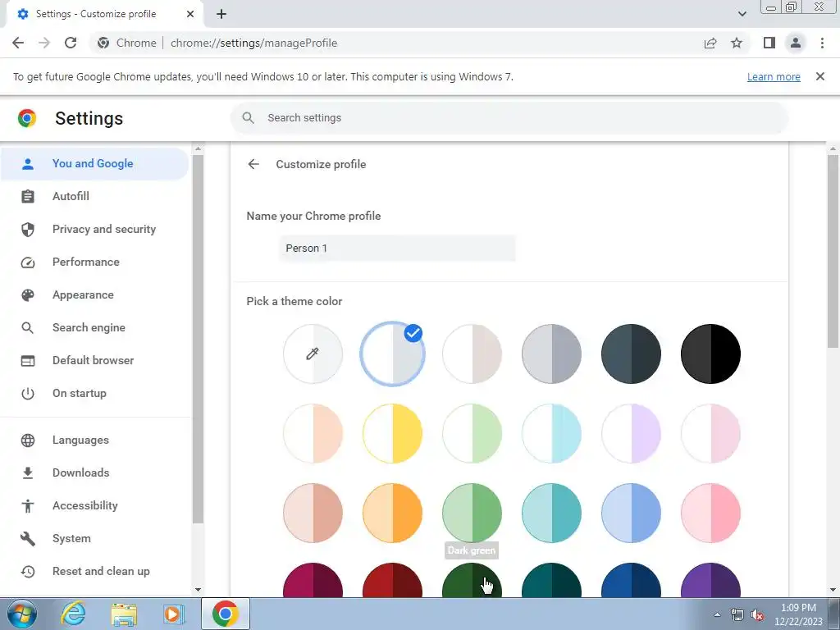The height and width of the screenshot is (630, 840).
Task: Open Default browser settings
Action: coord(94,360)
